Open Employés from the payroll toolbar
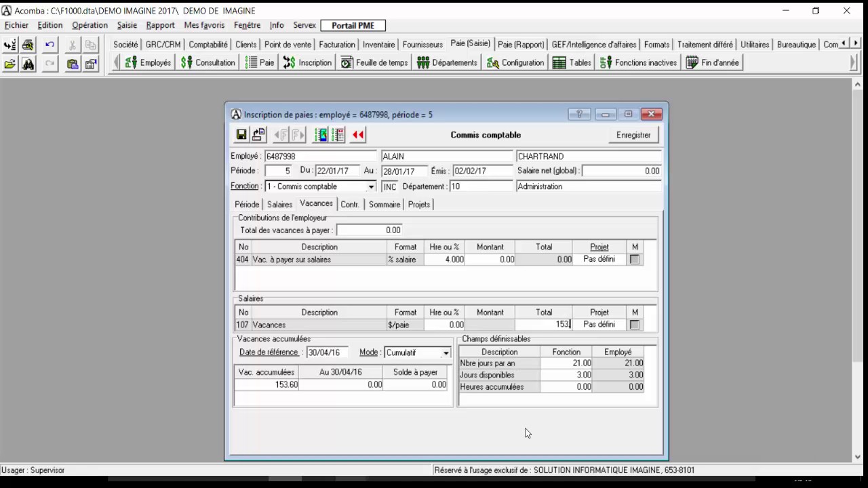Screen dimensions: 868x488 coord(148,62)
